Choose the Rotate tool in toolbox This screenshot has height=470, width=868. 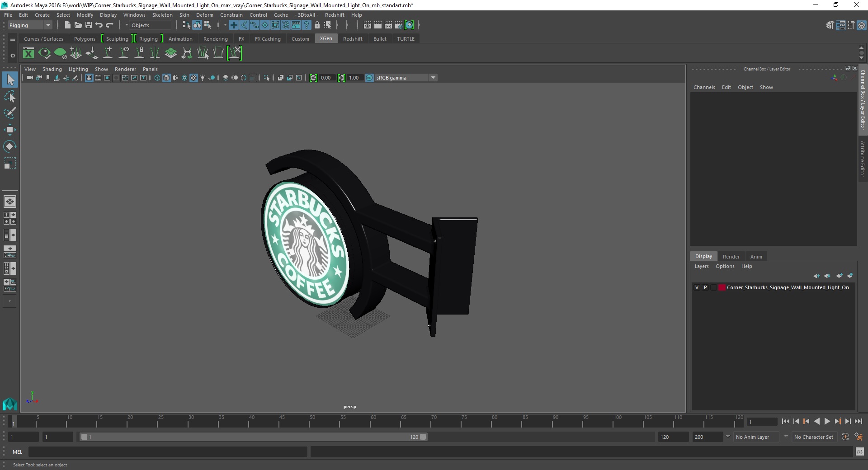tap(10, 146)
